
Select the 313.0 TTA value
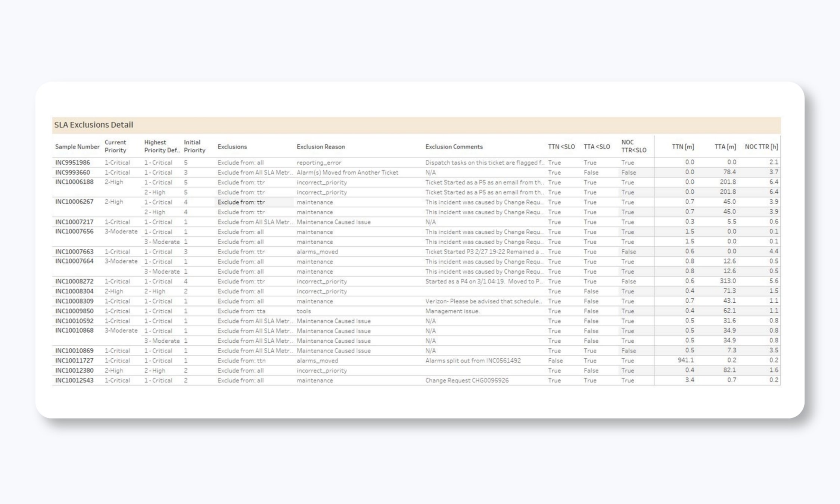pos(728,281)
